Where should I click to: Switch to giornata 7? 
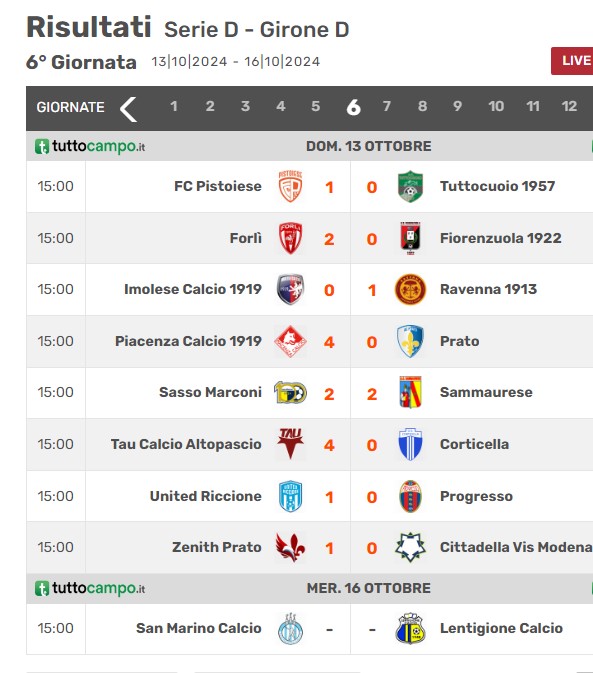click(387, 106)
